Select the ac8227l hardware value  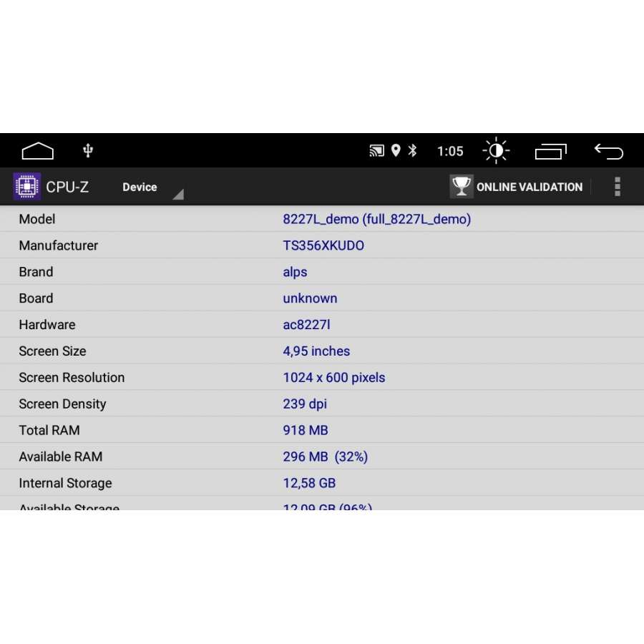pos(306,325)
